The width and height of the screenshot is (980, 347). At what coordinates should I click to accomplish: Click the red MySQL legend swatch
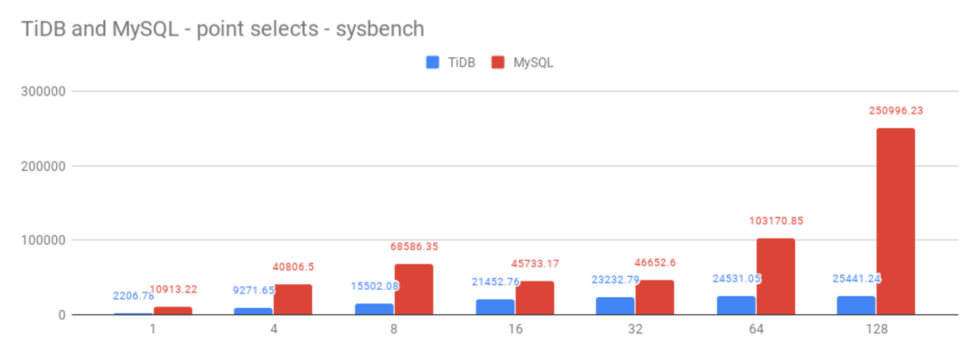tap(498, 63)
